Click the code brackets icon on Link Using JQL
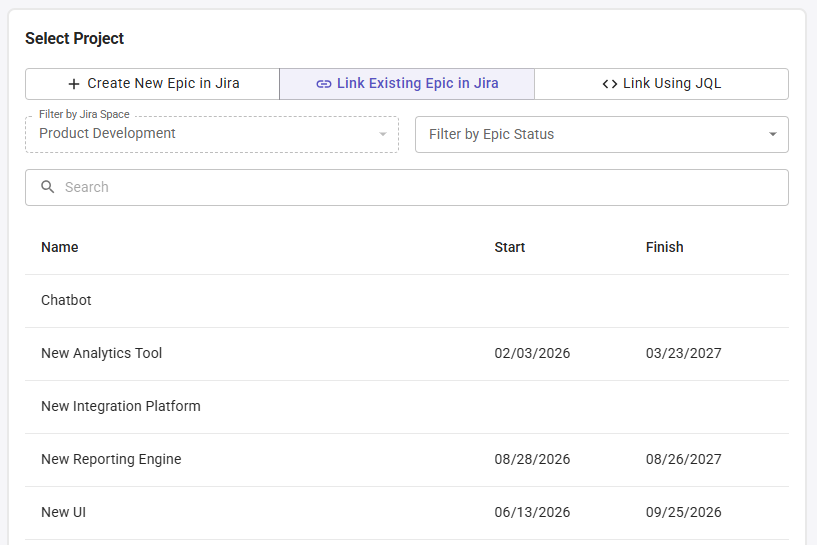 click(610, 84)
